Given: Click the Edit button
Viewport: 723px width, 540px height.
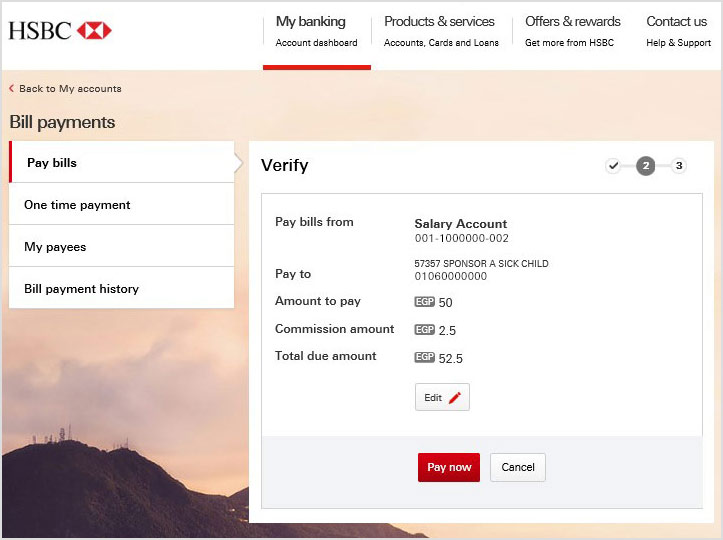Looking at the screenshot, I should (x=442, y=397).
